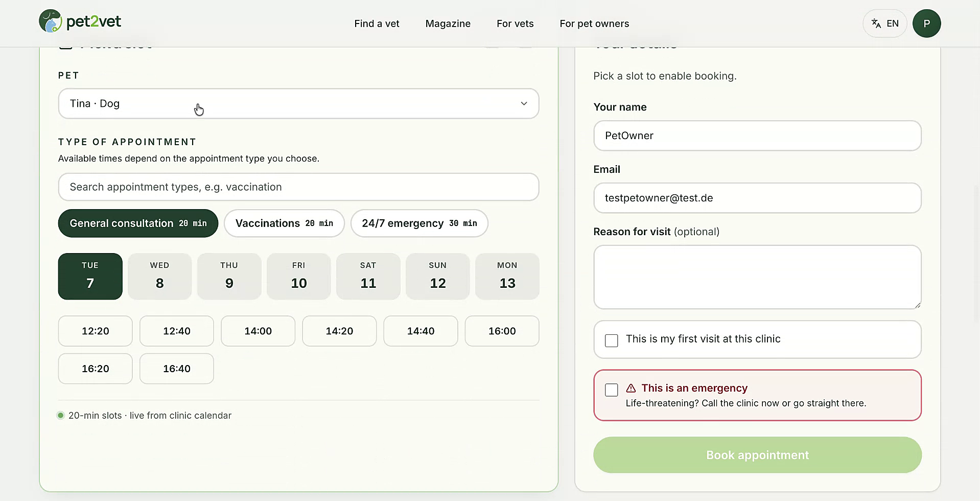The height and width of the screenshot is (501, 980).
Task: Check the This is an emergency box
Action: click(612, 390)
